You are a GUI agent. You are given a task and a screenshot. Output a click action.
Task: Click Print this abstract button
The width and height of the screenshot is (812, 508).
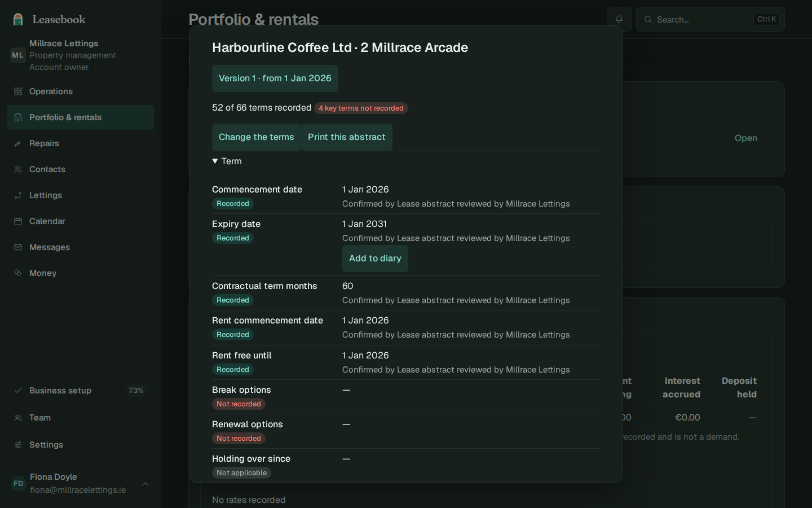pyautogui.click(x=347, y=137)
